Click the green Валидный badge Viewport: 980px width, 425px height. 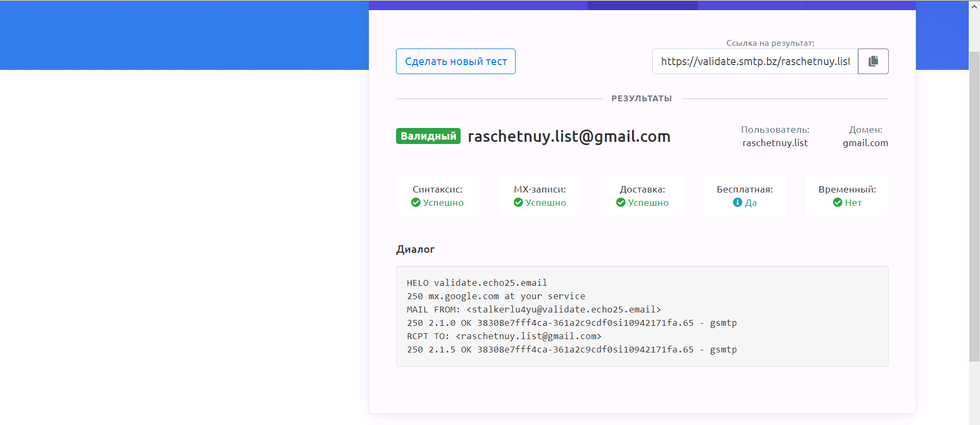428,136
